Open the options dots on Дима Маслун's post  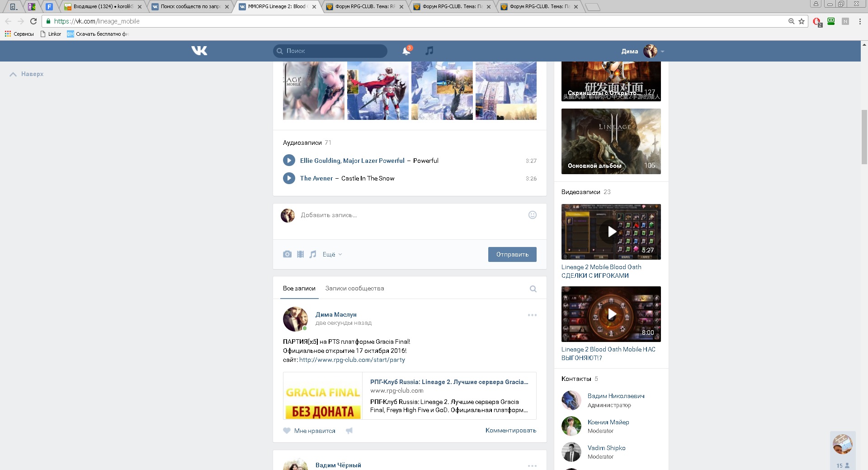tap(532, 315)
